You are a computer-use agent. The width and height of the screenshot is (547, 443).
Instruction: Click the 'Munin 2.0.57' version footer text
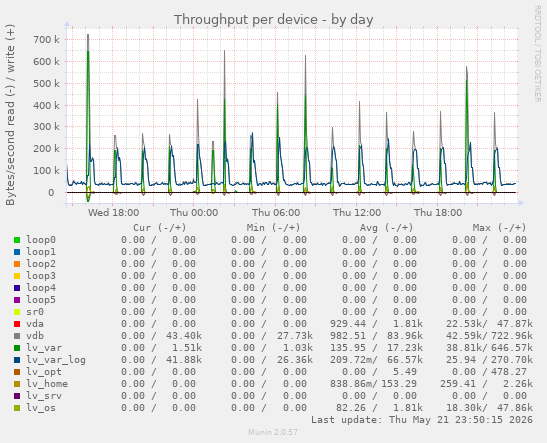273,432
